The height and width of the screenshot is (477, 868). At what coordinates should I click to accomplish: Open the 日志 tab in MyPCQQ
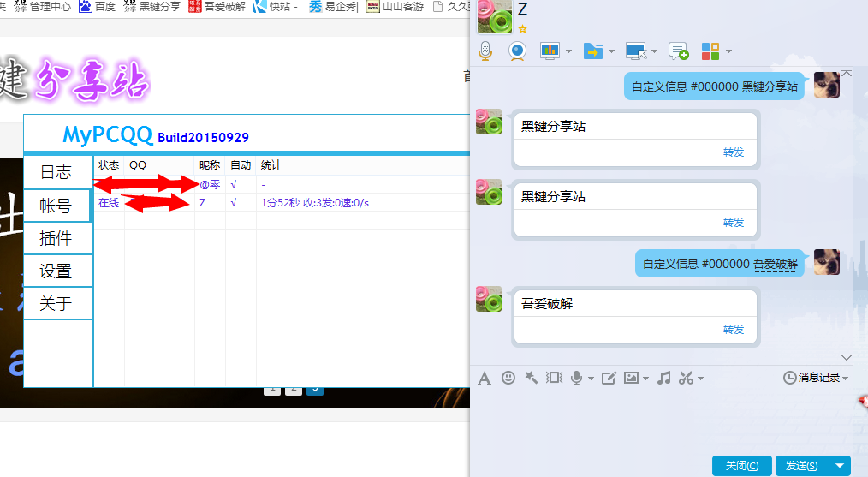57,172
